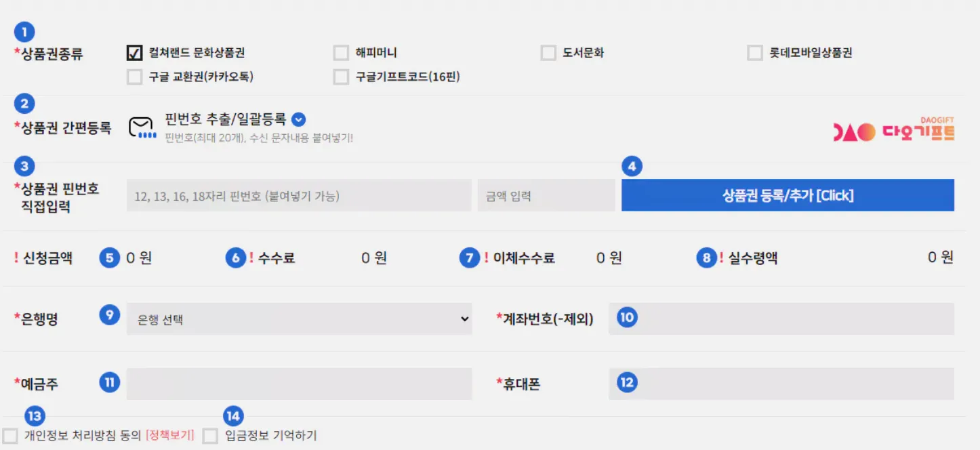Click the red exclamation icon beside 신청금액

pos(16,258)
